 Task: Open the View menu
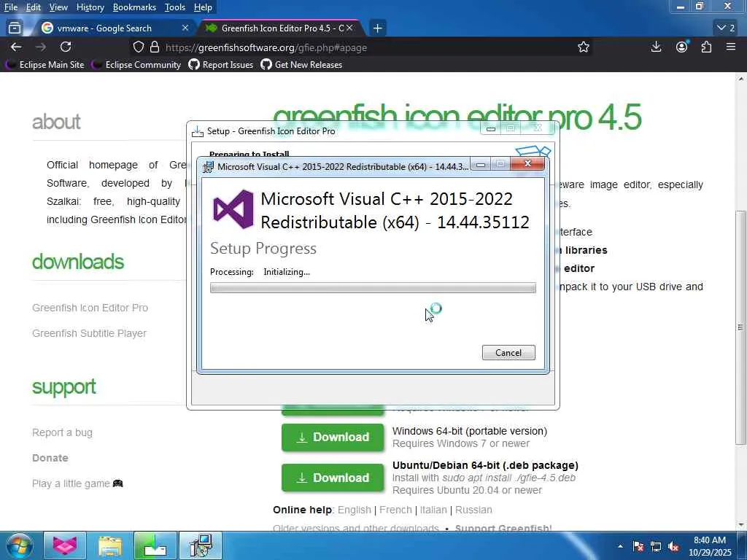pyautogui.click(x=58, y=7)
